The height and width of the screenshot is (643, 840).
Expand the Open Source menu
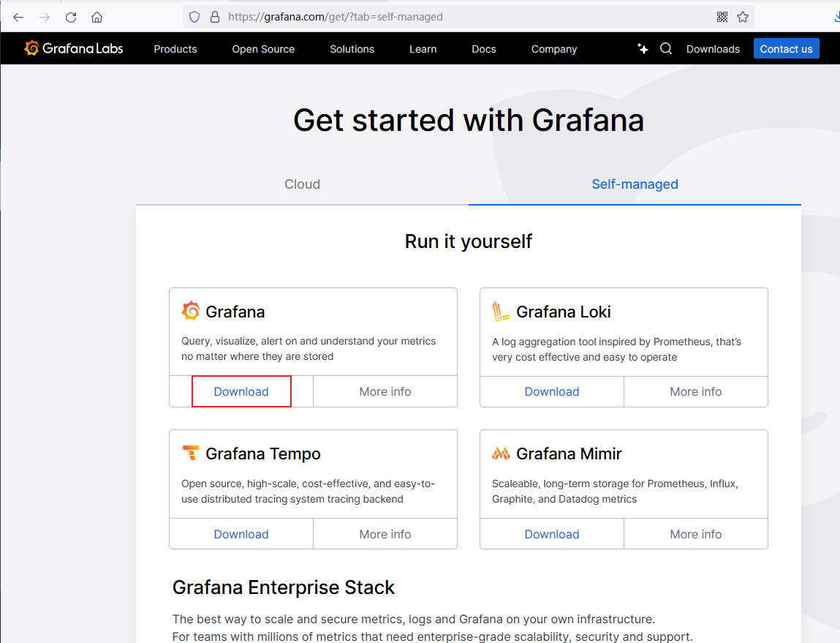(263, 49)
